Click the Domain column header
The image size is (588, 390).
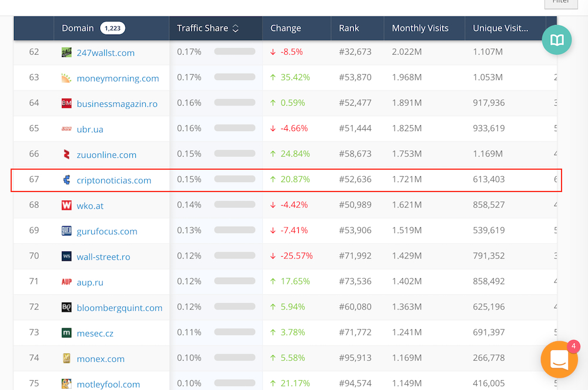click(111, 28)
